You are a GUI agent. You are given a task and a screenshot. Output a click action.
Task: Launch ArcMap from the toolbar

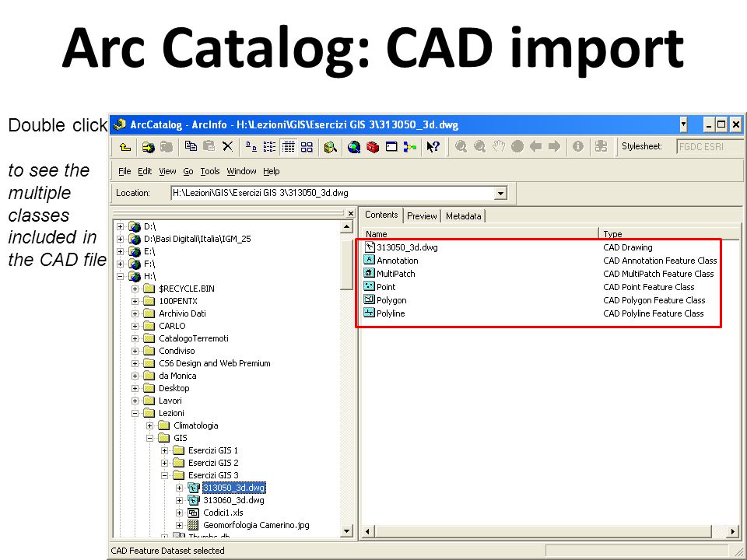(354, 147)
